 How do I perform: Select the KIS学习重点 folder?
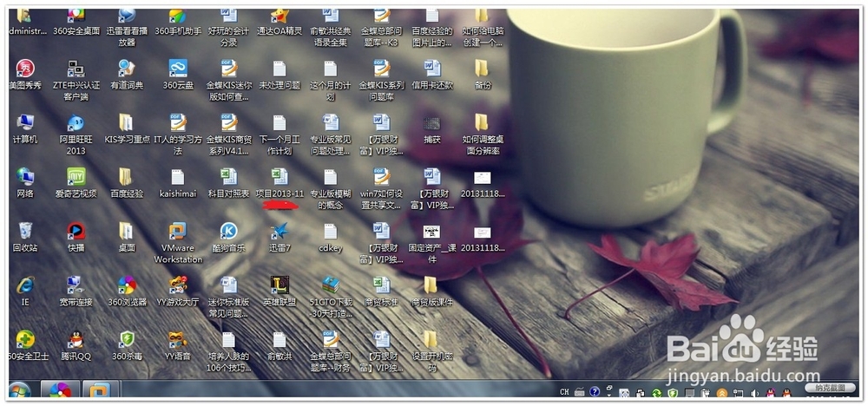(x=127, y=129)
